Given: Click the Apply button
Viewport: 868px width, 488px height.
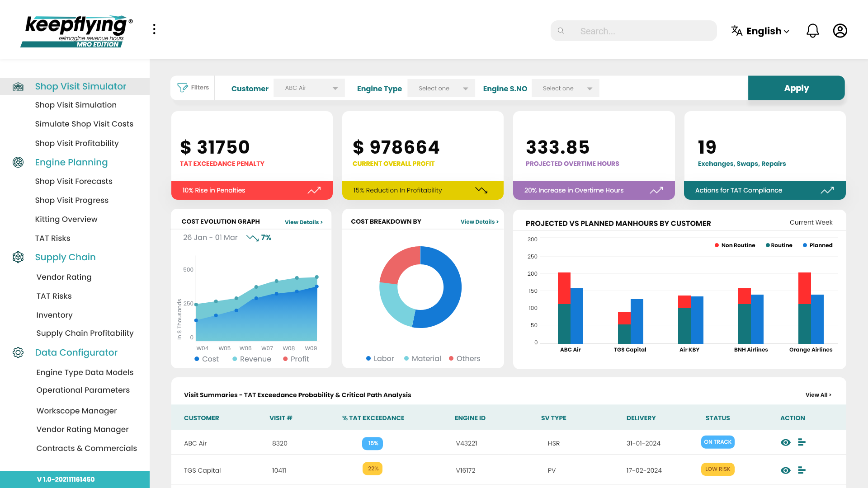Looking at the screenshot, I should (x=796, y=88).
